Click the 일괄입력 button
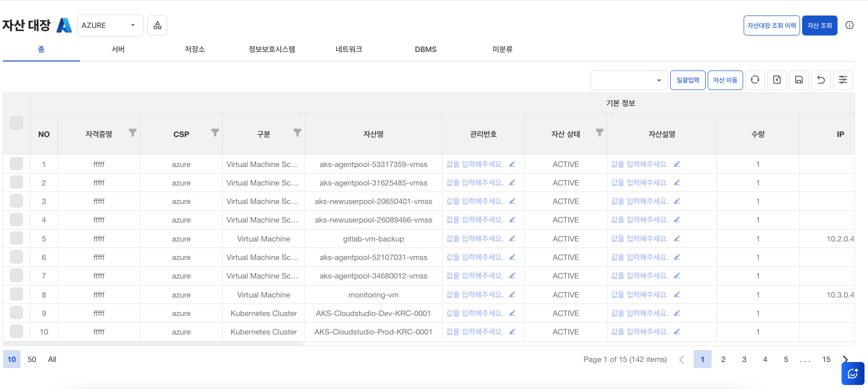The width and height of the screenshot is (868, 389). click(x=687, y=80)
